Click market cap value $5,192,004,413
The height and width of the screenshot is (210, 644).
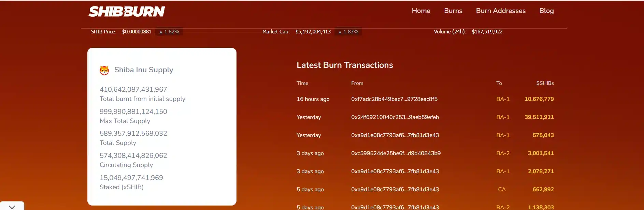(x=313, y=32)
